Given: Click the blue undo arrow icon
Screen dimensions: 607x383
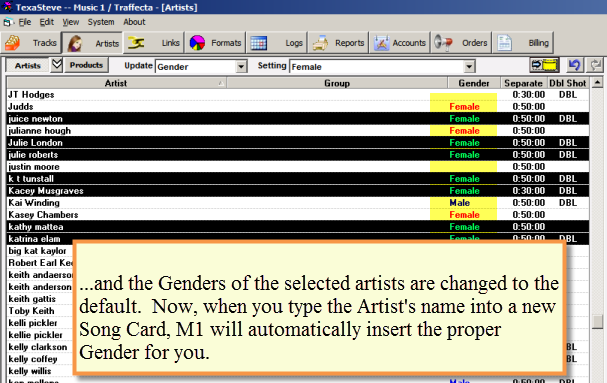Looking at the screenshot, I should click(x=574, y=65).
